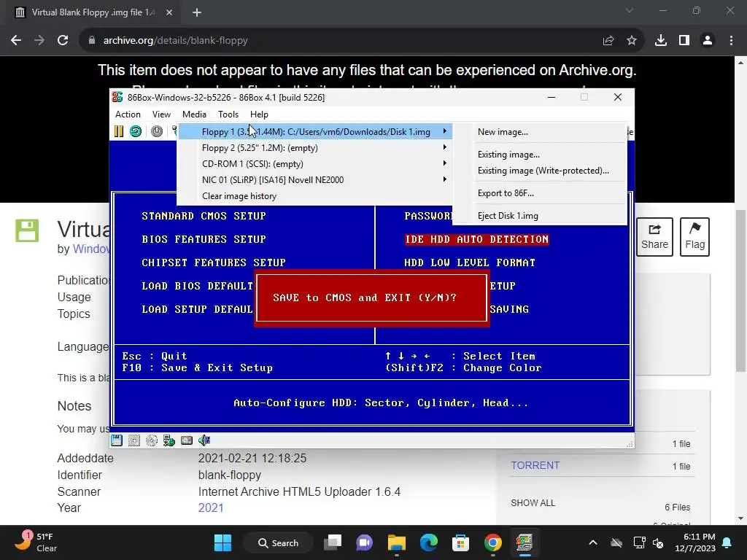Open the notifications bell icon
The width and height of the screenshot is (747, 560).
[727, 542]
